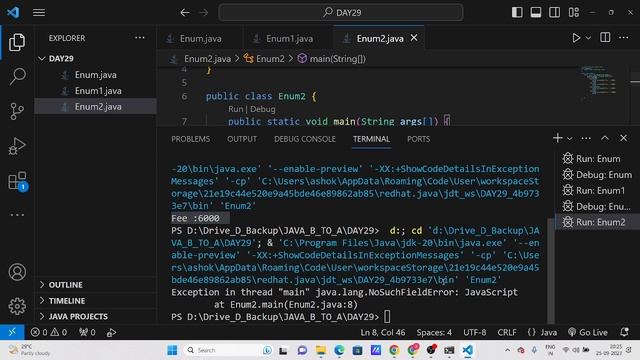Split the editor to the right
This screenshot has height=360, width=640.
(x=605, y=38)
